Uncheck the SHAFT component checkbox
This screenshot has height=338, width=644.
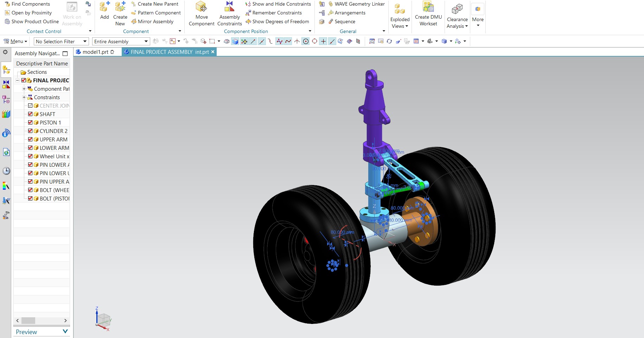pyautogui.click(x=30, y=114)
